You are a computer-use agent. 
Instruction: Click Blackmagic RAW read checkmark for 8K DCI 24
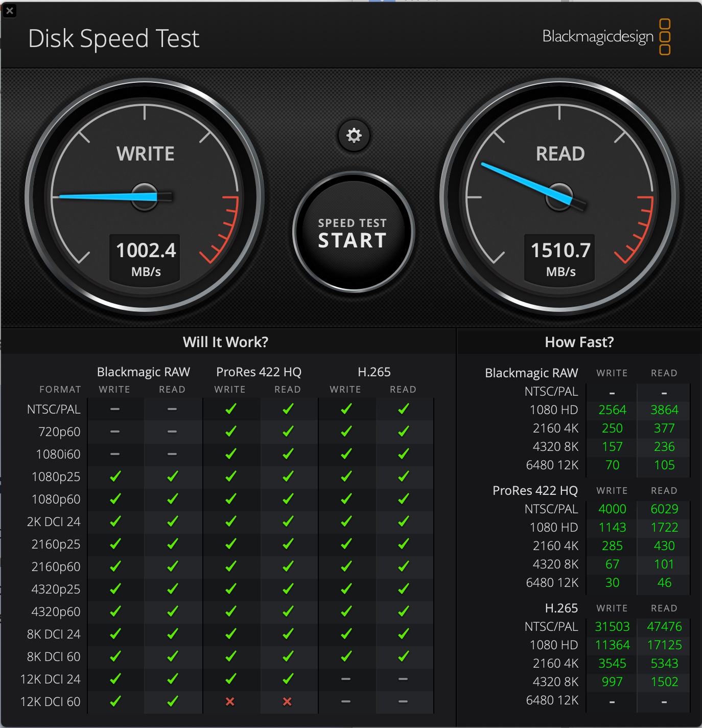coord(173,634)
